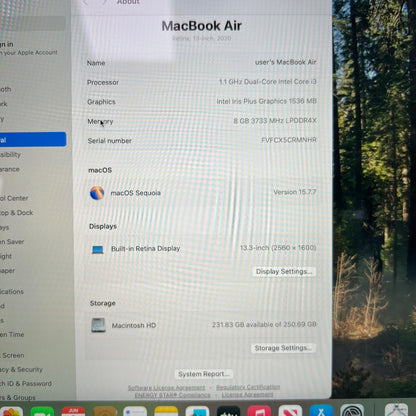
Task: Open Privacy & Security in the sidebar
Action: click(x=22, y=369)
